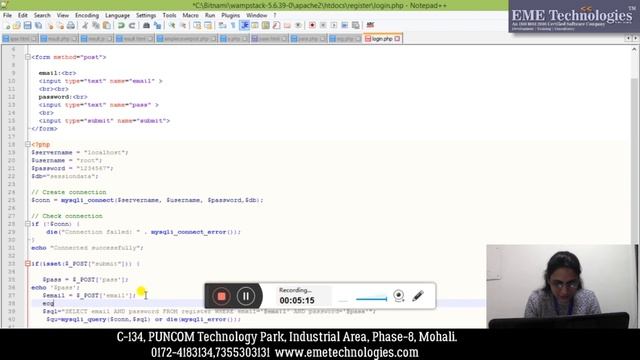Collapse the <?php fold marker on line 18
Screen dimensions: 640x360
[28, 144]
